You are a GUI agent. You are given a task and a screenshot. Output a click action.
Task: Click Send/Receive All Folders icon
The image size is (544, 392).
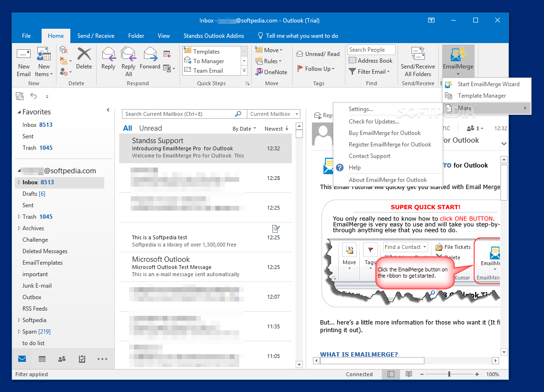coord(418,55)
